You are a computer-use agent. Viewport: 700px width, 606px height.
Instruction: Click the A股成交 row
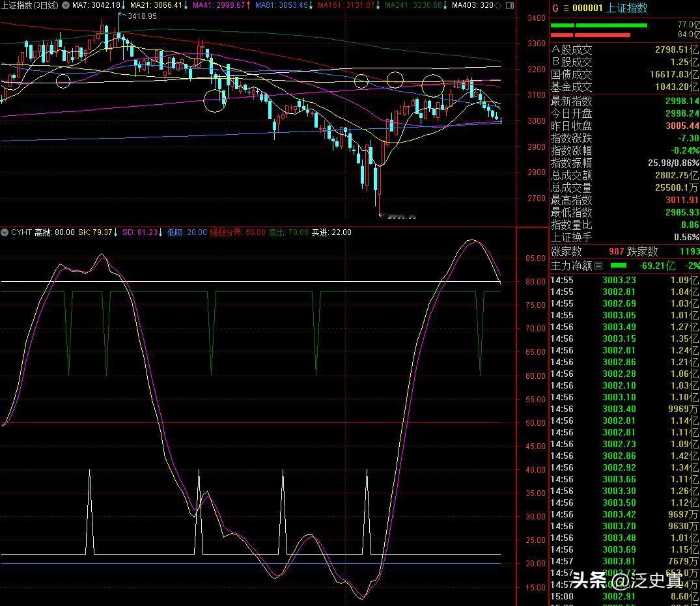pyautogui.click(x=624, y=49)
